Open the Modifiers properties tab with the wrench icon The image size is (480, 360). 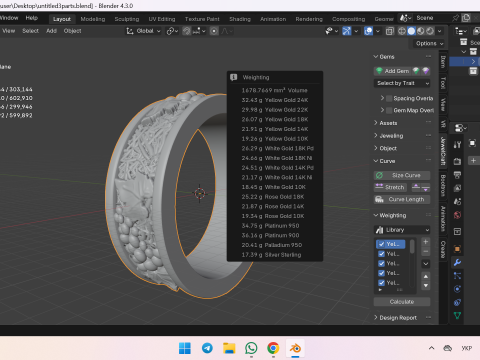tap(457, 262)
